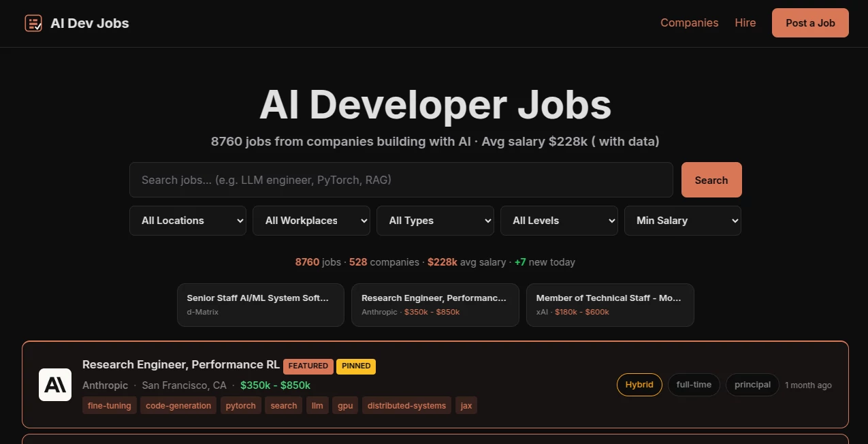Viewport: 868px width, 444px height.
Task: Click the AI Dev Jobs logo icon
Action: 33,23
